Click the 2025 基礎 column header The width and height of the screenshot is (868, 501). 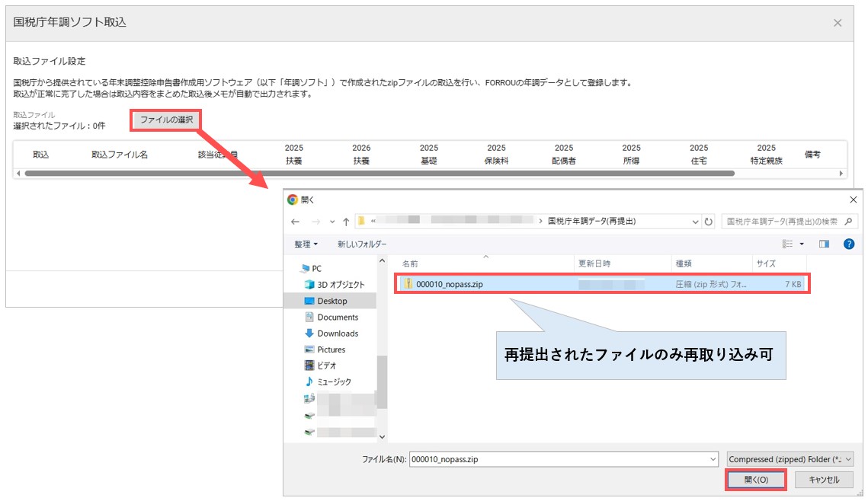point(429,155)
